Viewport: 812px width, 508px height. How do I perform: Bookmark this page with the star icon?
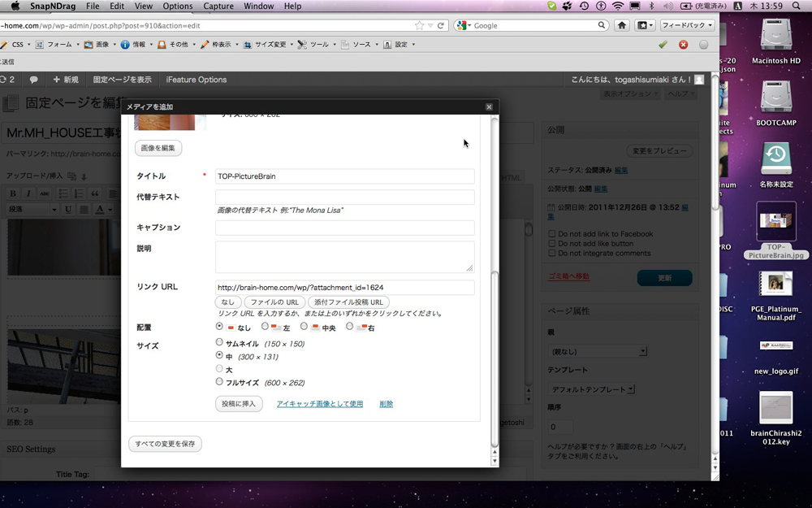click(x=420, y=25)
